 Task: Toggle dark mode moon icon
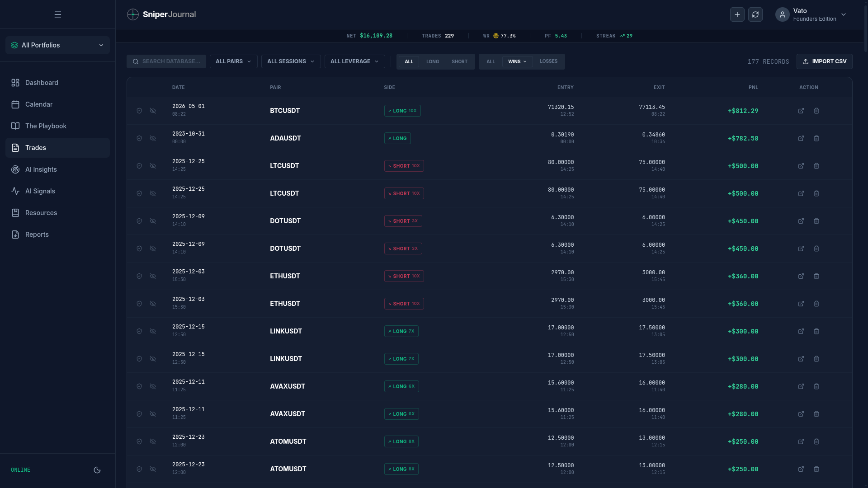click(x=97, y=470)
